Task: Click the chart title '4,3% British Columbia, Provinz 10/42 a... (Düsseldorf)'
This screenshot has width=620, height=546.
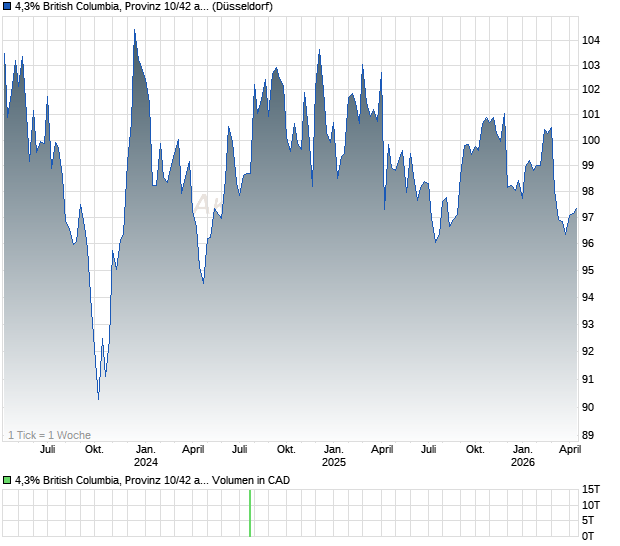Action: [x=144, y=7]
